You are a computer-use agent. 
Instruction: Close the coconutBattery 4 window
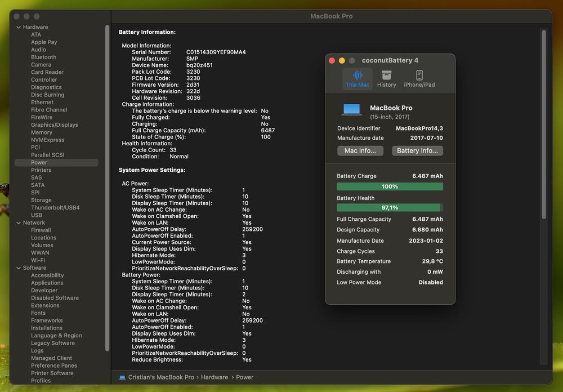[x=332, y=60]
